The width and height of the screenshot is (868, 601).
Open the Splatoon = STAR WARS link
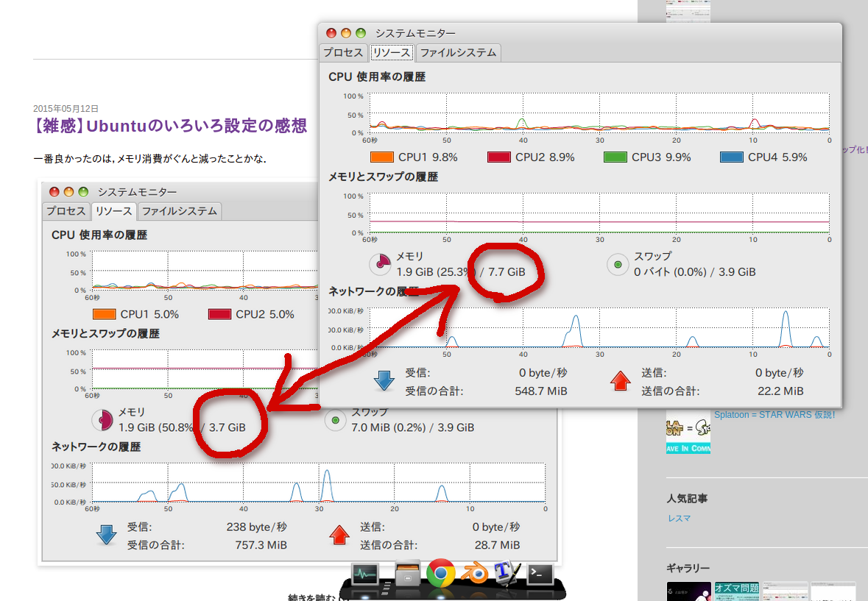775,415
